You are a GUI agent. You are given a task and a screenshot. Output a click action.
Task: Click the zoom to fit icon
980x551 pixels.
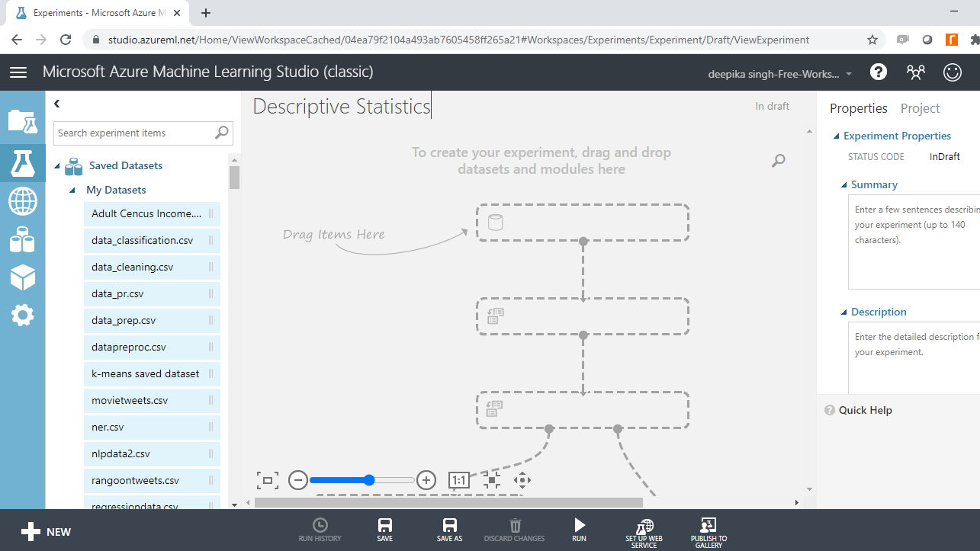[268, 480]
